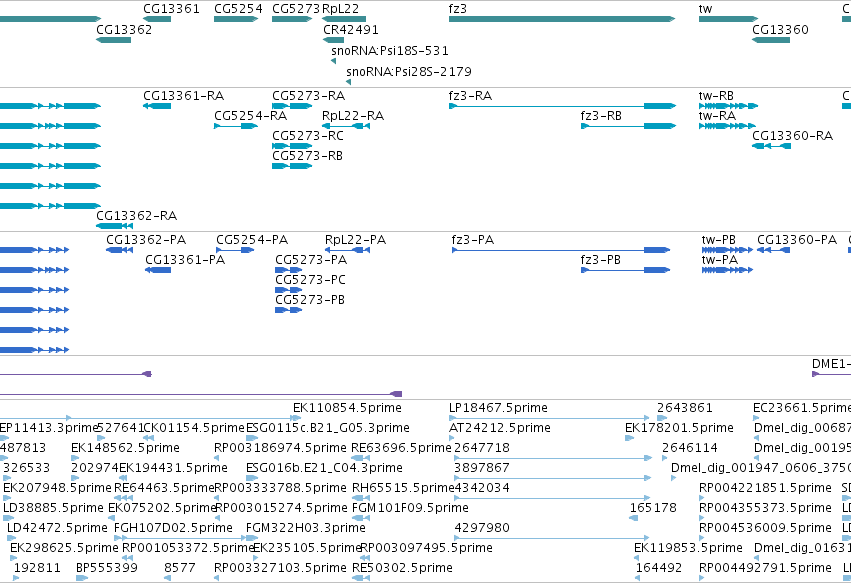Click the 165178 EST label
This screenshot has width=851, height=583.
[653, 508]
